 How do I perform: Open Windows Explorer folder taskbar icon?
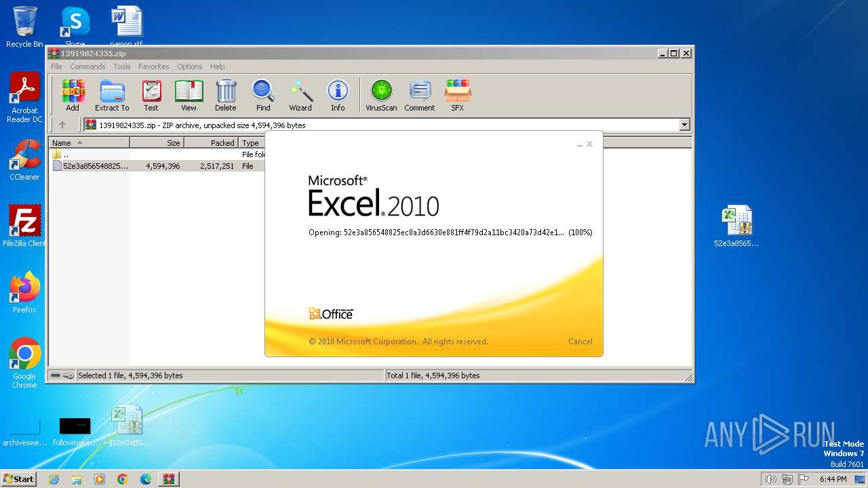(77, 479)
